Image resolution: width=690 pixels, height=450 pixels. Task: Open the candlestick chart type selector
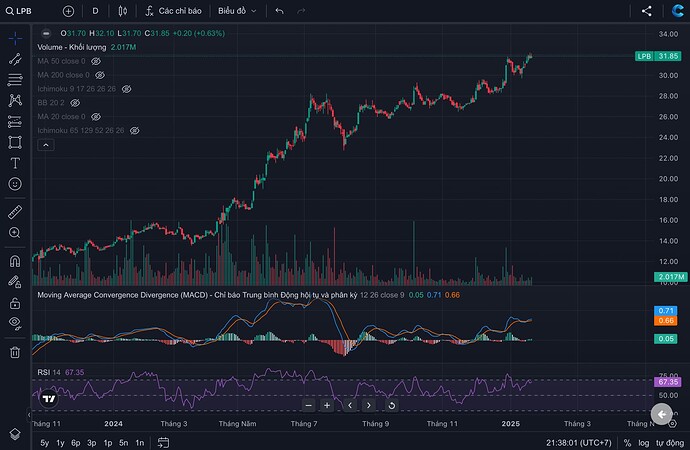click(122, 11)
